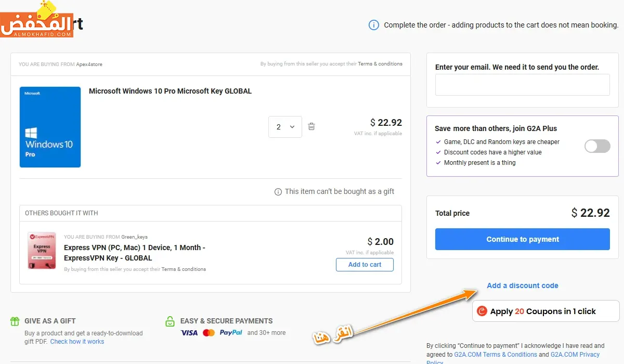Open G2A.COM Terms & Conditions link
This screenshot has height=364, width=624.
pyautogui.click(x=495, y=355)
